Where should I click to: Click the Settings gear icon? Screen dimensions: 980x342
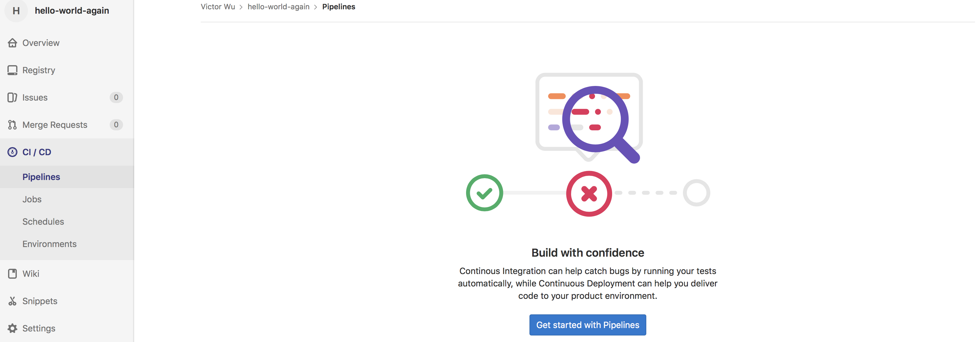(12, 328)
